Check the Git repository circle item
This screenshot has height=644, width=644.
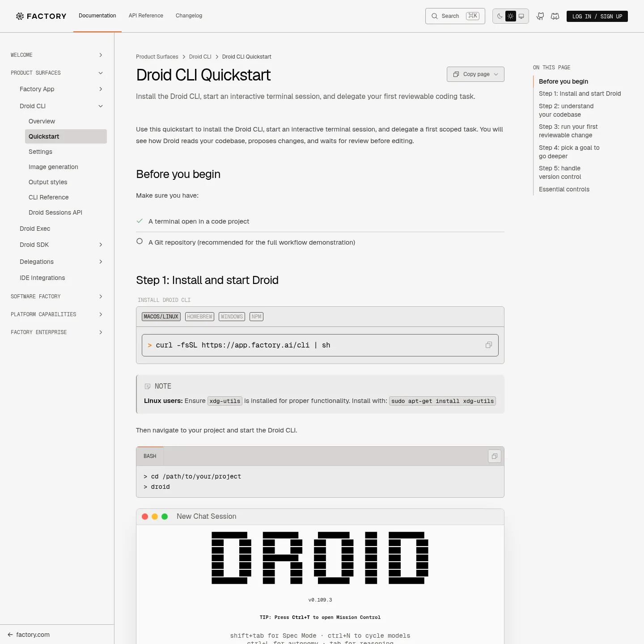point(140,241)
